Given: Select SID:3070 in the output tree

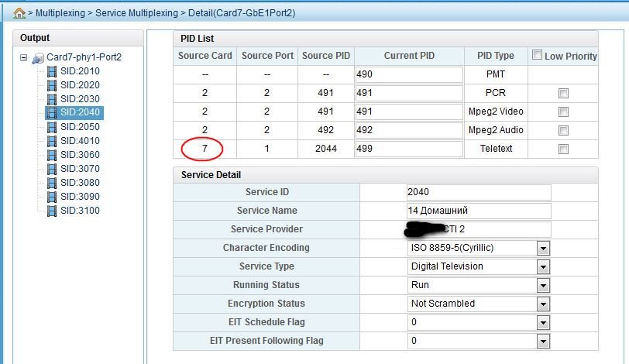Looking at the screenshot, I should (x=80, y=168).
